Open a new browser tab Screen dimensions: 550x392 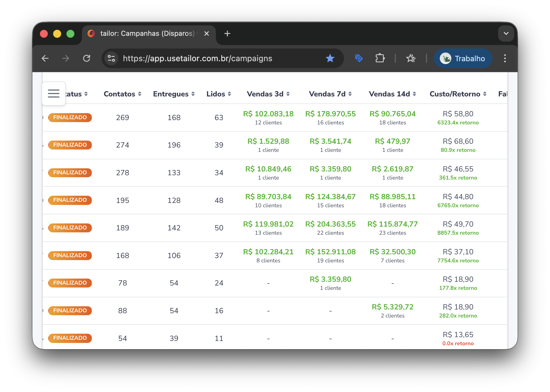pos(227,33)
